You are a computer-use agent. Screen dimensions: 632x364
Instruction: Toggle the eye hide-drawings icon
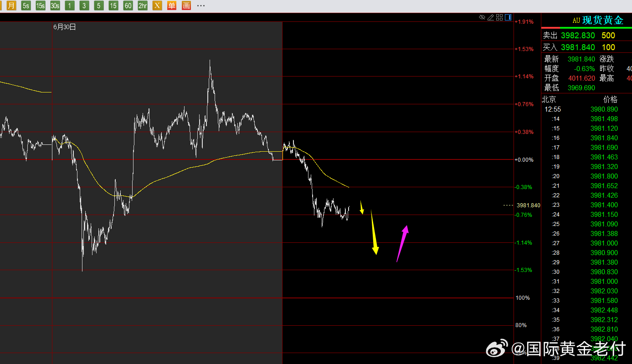[482, 17]
